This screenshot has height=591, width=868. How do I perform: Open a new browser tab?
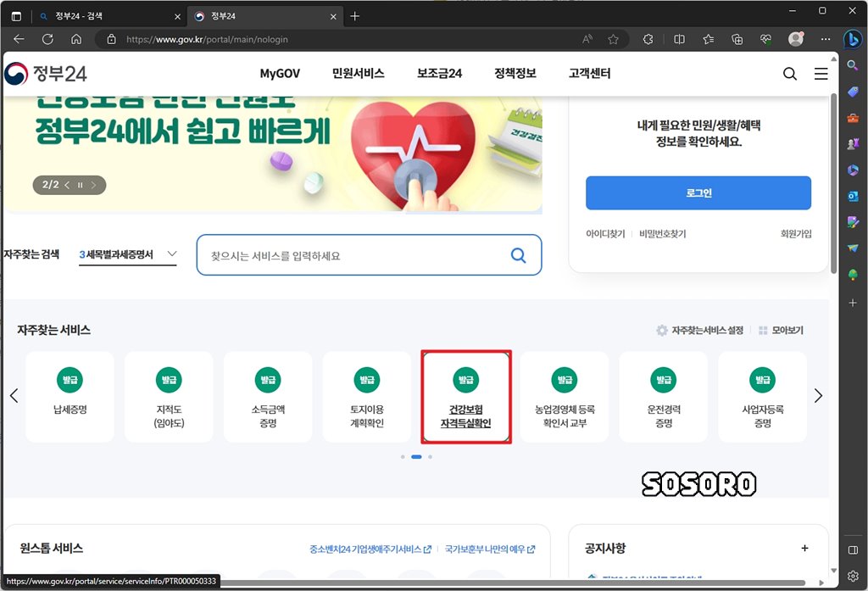355,16
